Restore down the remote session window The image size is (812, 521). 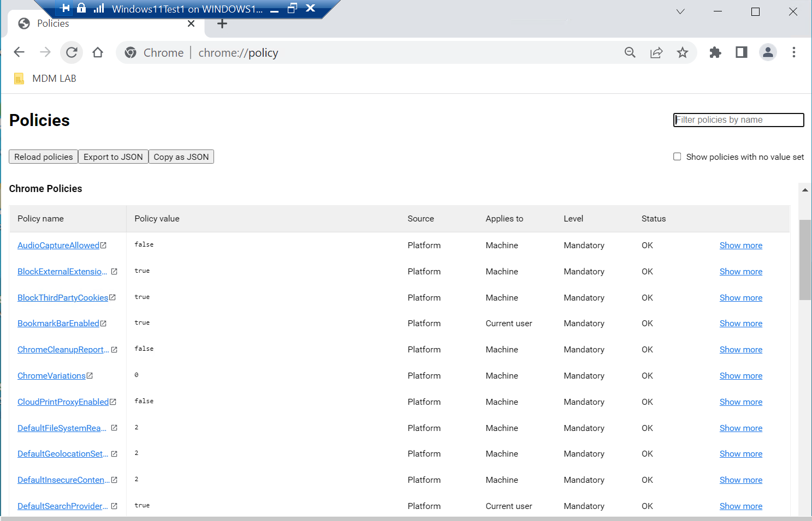tap(292, 8)
